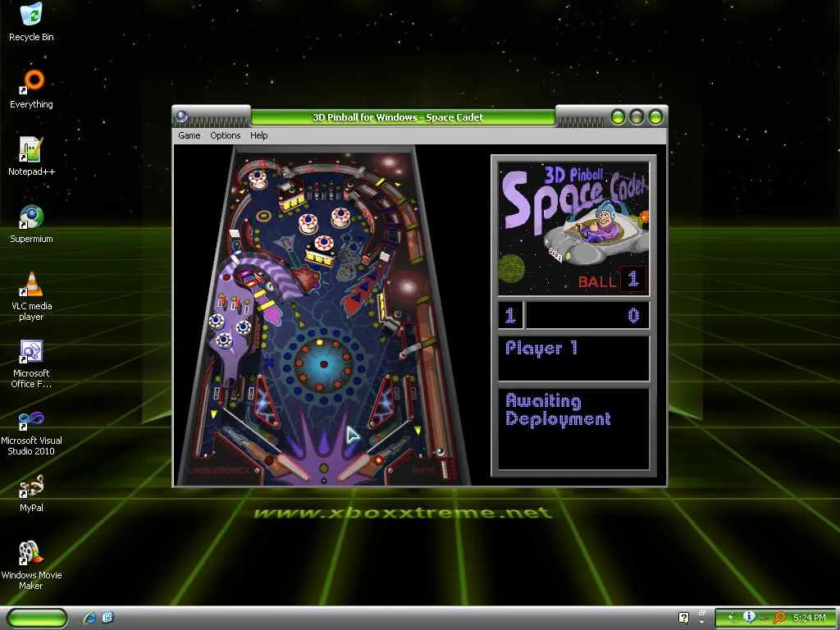
Task: Click the 3D Pinball window title bar text
Action: coord(398,117)
